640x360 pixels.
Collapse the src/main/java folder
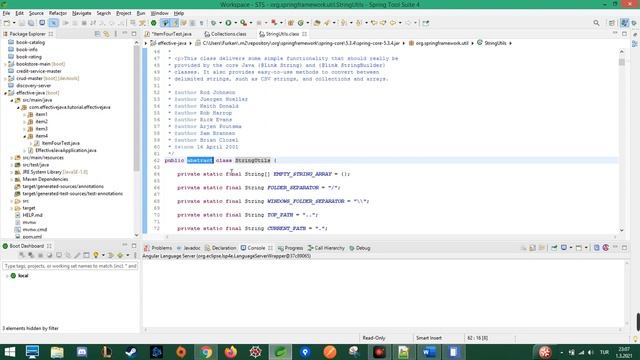coord(12,100)
